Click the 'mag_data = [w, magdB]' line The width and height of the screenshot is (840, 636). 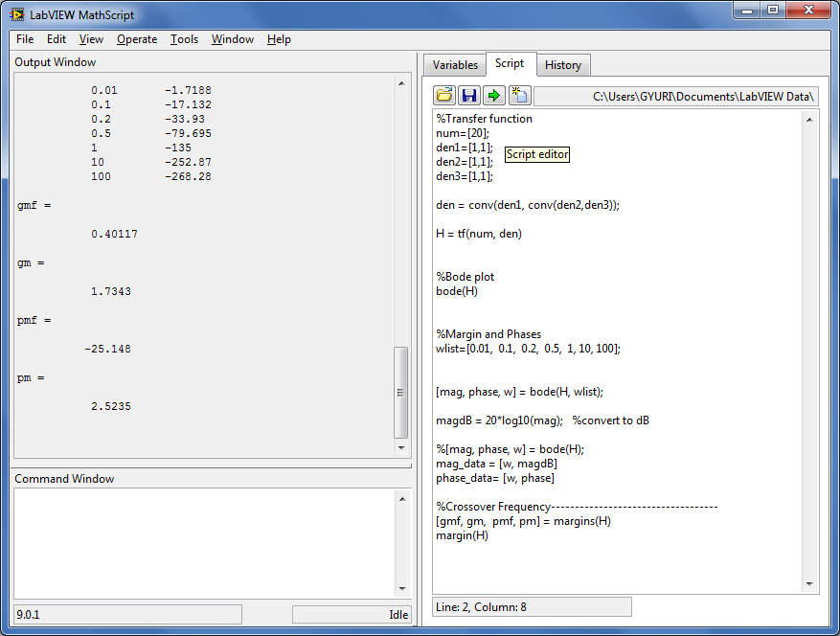(496, 464)
